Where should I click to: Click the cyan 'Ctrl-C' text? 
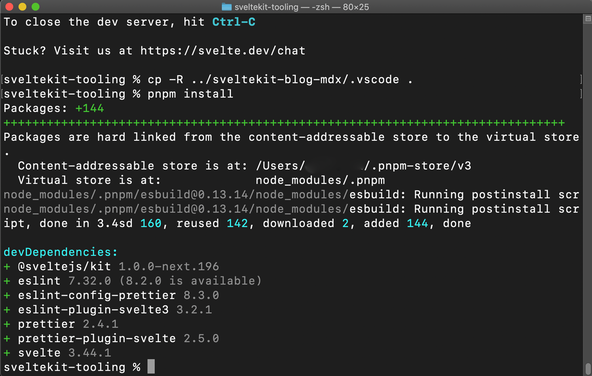pos(234,22)
